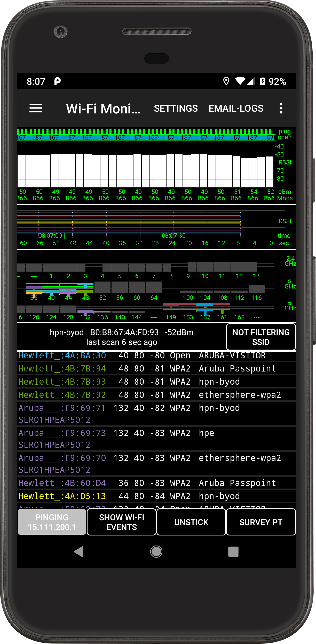The height and width of the screenshot is (644, 316).
Task: Tap the 08:07:30 time marker
Action: coord(174,235)
